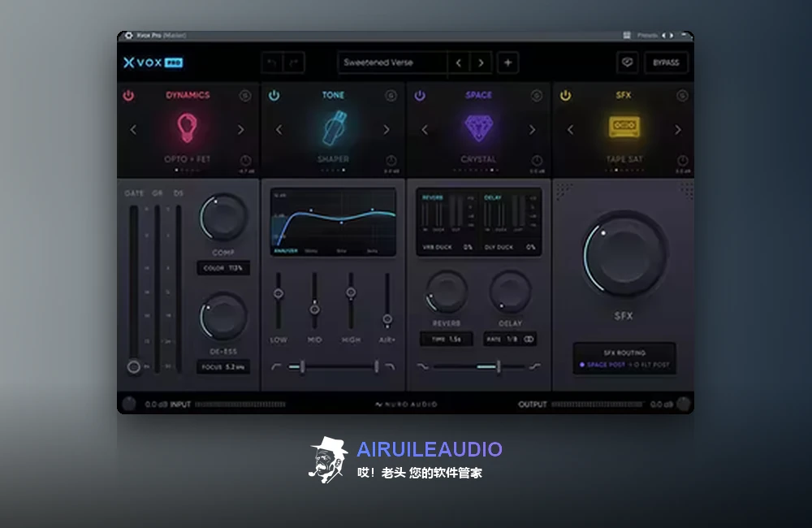Click the De-Ess knob
Viewport: 812px width, 528px height.
(223, 317)
